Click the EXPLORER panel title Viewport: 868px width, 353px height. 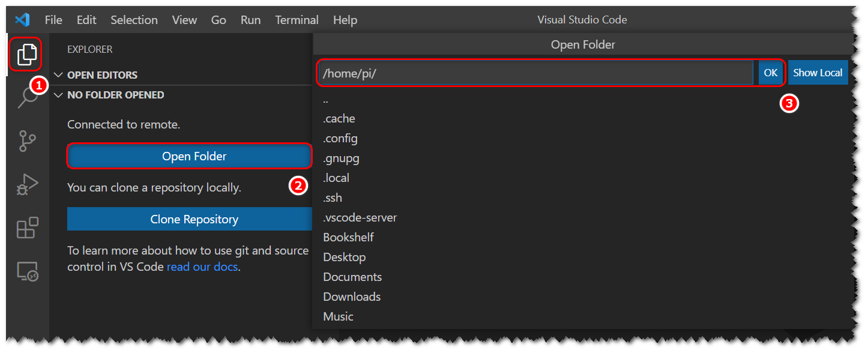[x=90, y=49]
